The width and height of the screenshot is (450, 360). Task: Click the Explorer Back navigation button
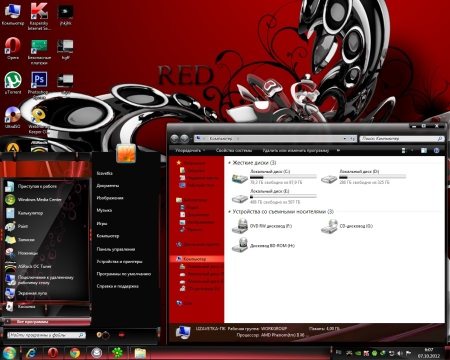tap(174, 138)
